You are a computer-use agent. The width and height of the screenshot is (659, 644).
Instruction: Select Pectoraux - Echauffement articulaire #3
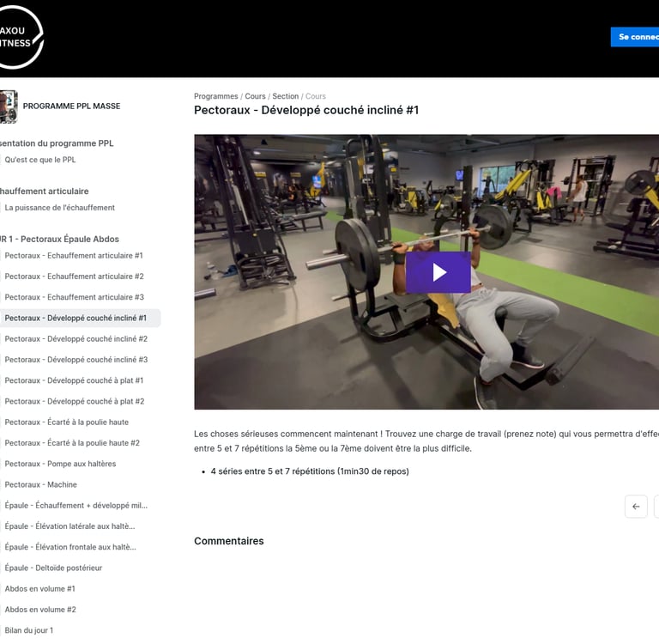point(74,297)
